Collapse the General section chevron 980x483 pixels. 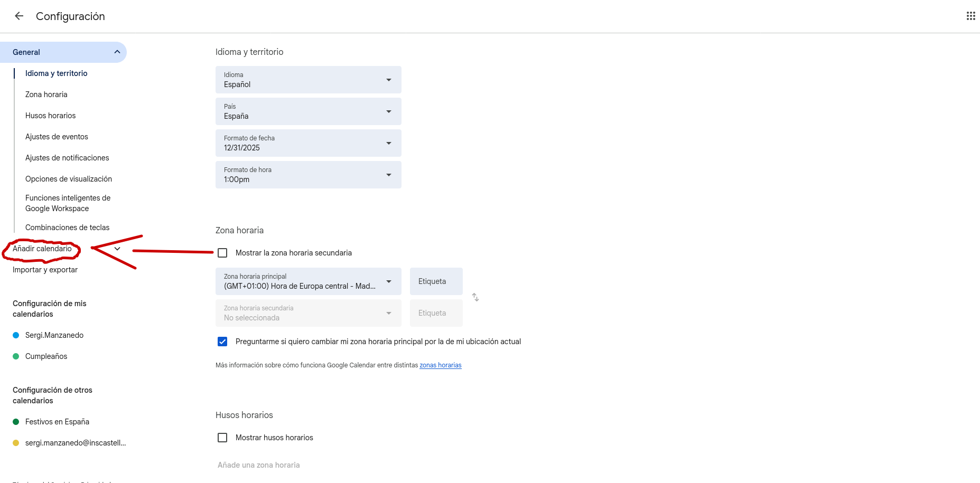click(x=117, y=52)
